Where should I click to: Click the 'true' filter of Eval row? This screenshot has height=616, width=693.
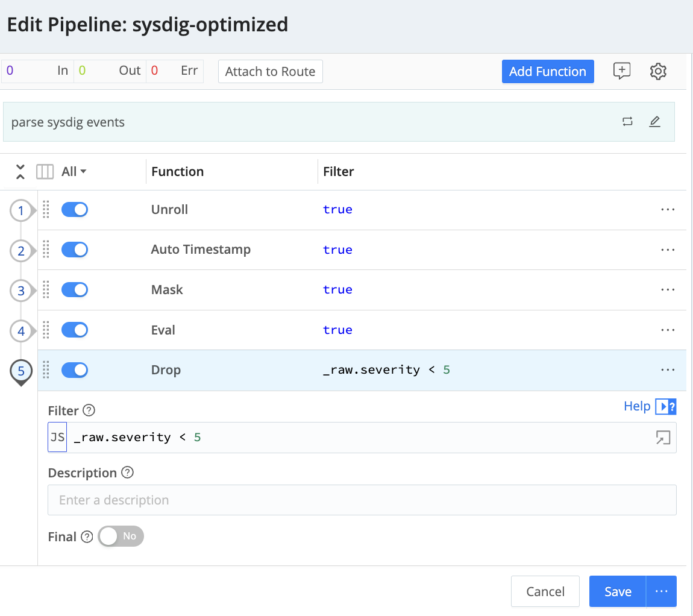(x=337, y=330)
